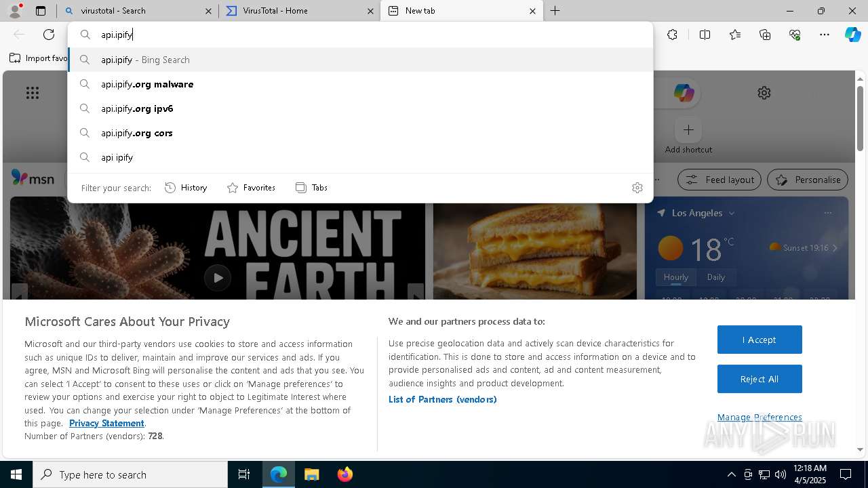Select suggestion api.ipify.org ipv6

tap(361, 108)
